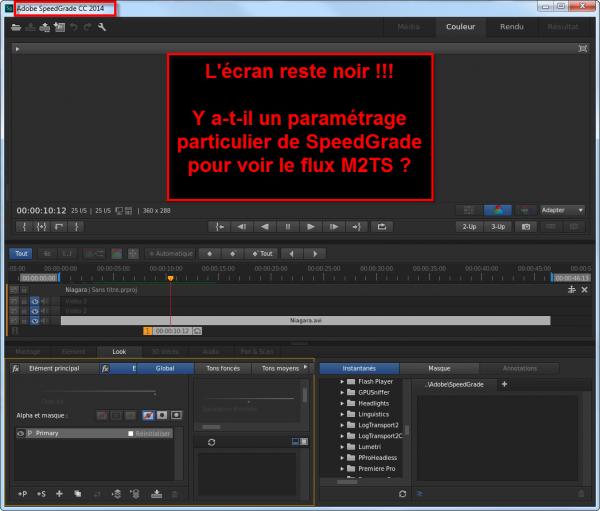Toggle Niagara.avi track eye visibility
The image size is (600, 511).
tap(34, 321)
